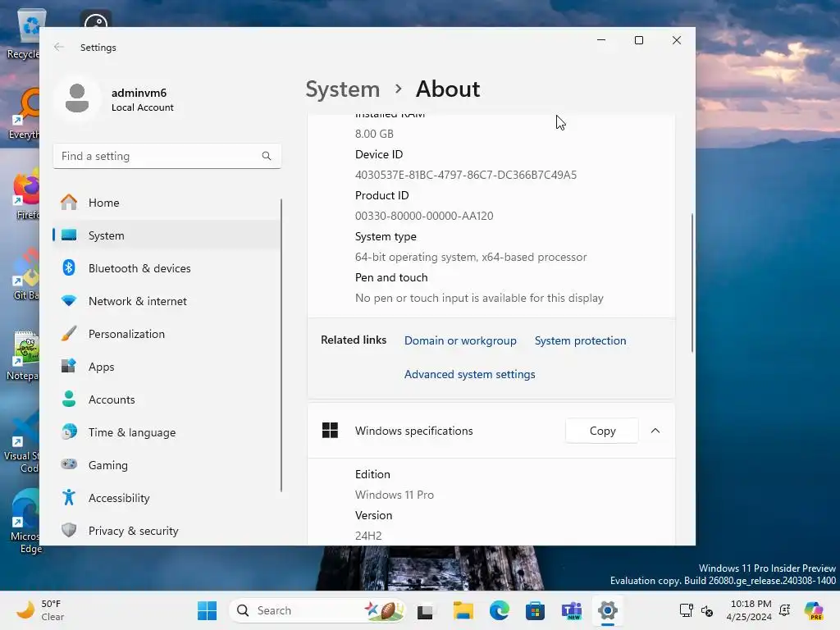Open Personalization settings
840x630 pixels.
click(167, 334)
